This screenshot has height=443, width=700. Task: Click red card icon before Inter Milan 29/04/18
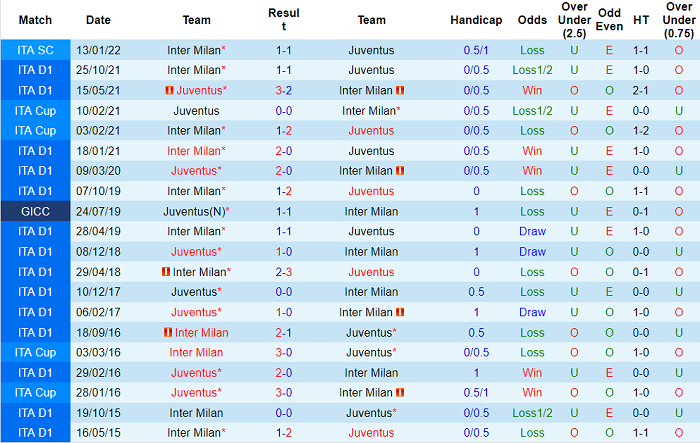click(166, 272)
